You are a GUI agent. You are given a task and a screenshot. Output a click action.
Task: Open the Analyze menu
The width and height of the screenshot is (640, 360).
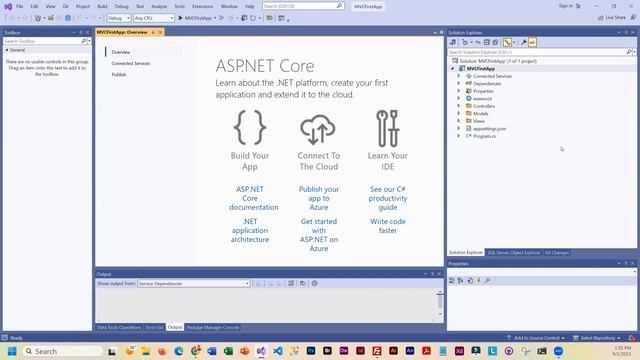[x=159, y=7]
